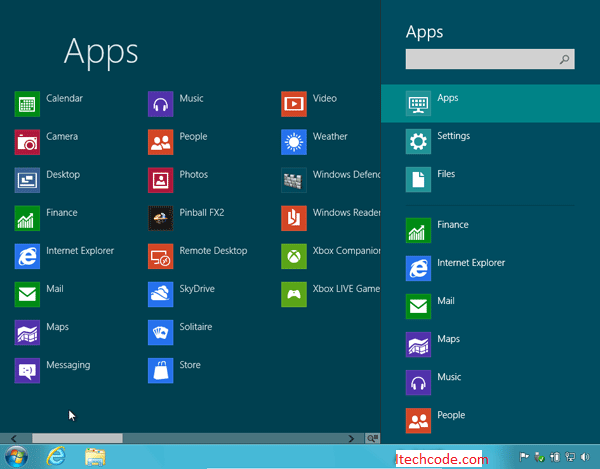
Task: Open the Store app
Action: click(161, 371)
